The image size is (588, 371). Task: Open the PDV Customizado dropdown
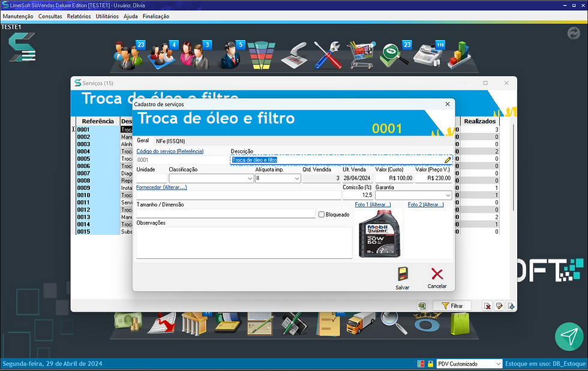pos(469,364)
